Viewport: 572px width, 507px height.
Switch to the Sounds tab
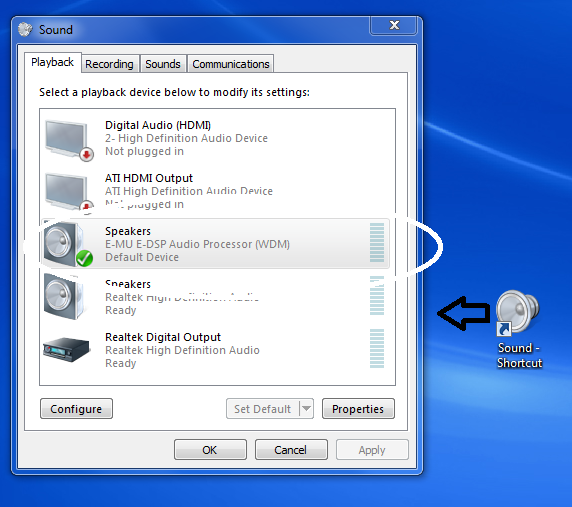(x=163, y=64)
